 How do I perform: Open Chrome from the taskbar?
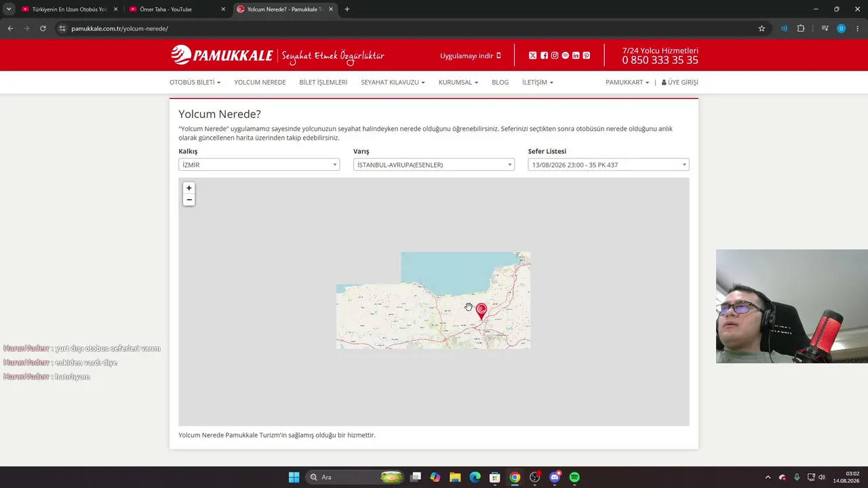coord(515,477)
